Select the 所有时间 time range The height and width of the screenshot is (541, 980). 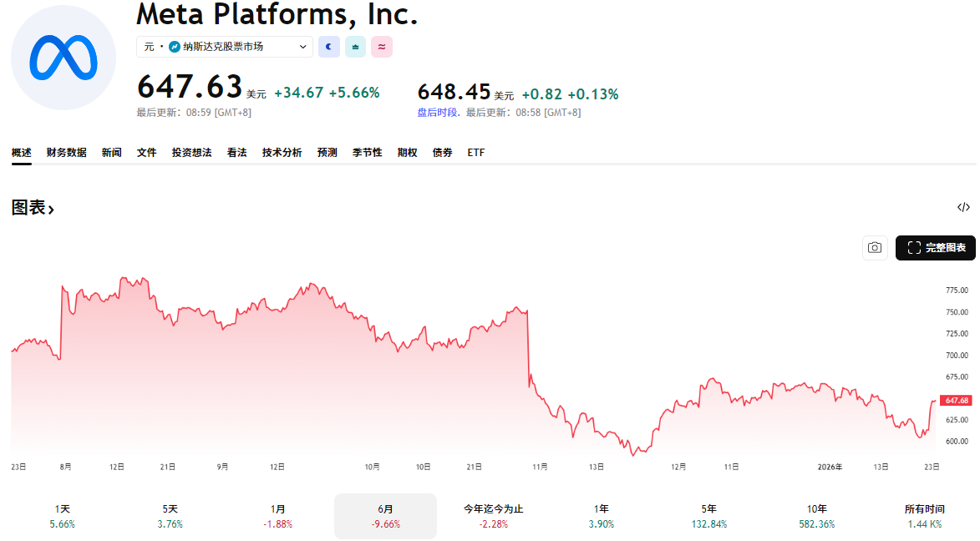[x=924, y=516]
